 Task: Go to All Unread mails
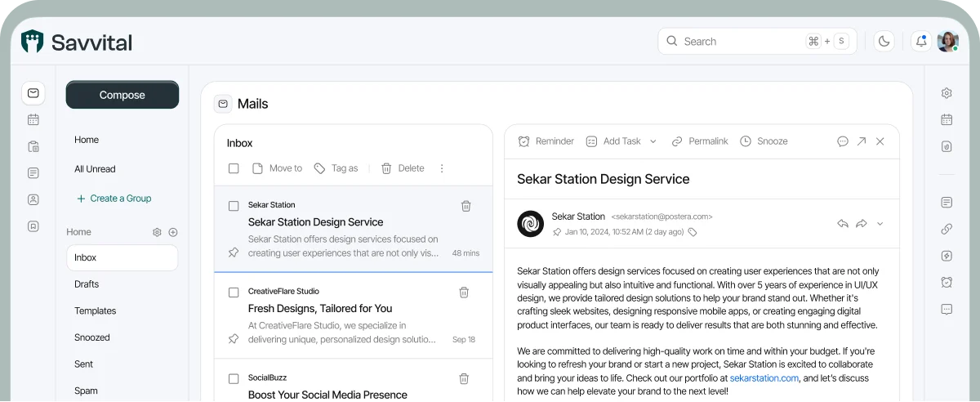tap(95, 169)
